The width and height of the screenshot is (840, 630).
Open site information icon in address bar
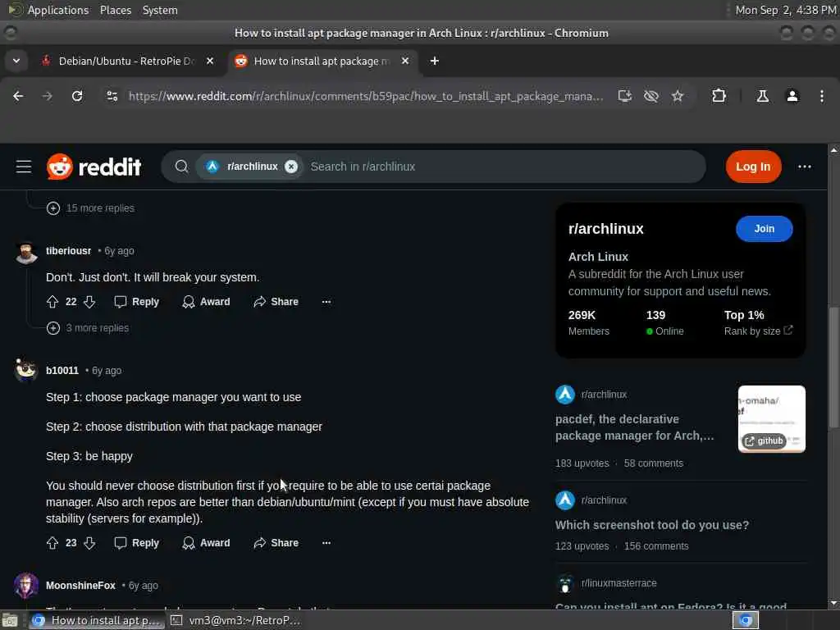pos(112,96)
